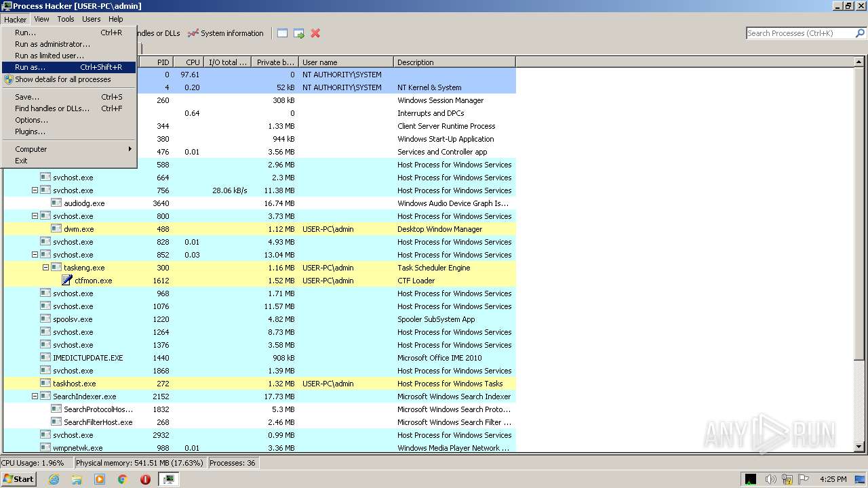Expand the Computer submenu arrow
Screen dimensions: 868x488
coord(130,149)
